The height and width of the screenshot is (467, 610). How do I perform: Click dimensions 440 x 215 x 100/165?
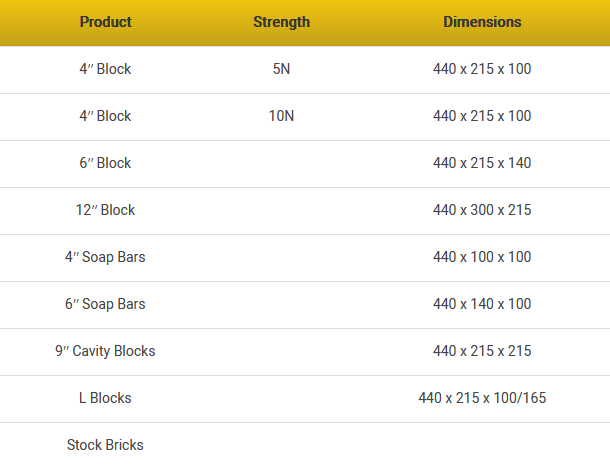click(x=482, y=398)
